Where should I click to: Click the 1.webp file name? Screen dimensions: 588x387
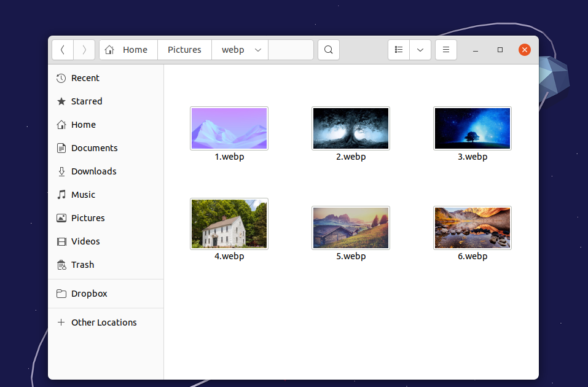[x=229, y=157]
